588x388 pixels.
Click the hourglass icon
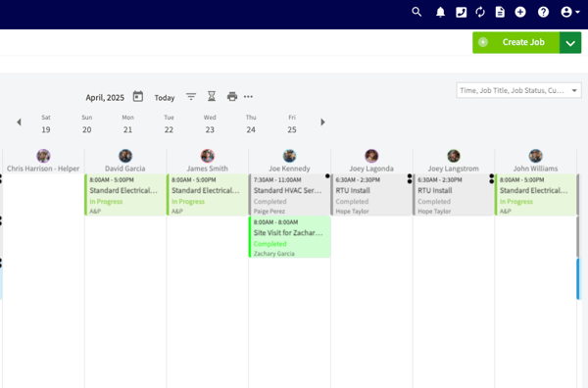pos(212,96)
